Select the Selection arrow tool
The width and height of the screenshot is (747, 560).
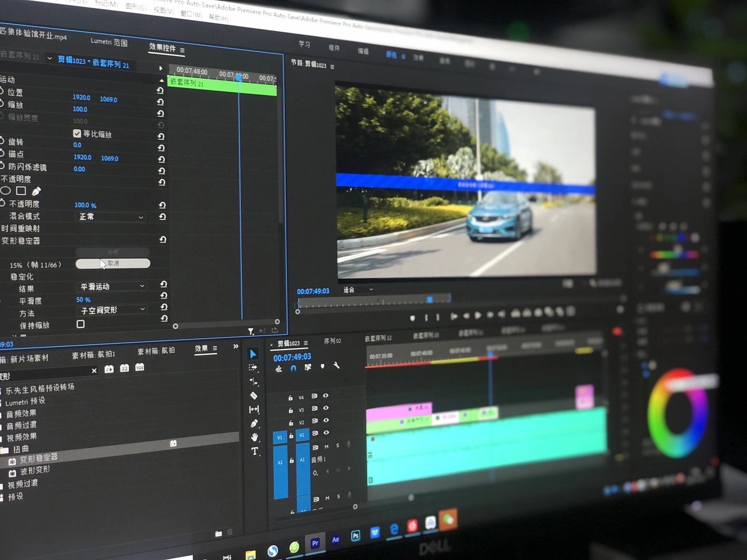[x=253, y=354]
